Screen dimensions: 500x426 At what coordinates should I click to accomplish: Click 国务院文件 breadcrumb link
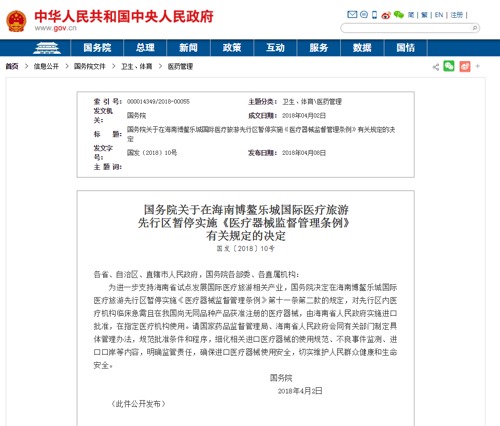pos(89,67)
